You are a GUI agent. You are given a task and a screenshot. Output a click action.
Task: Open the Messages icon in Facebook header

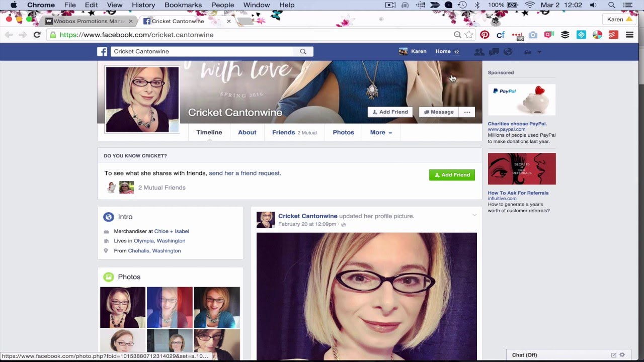(x=494, y=52)
